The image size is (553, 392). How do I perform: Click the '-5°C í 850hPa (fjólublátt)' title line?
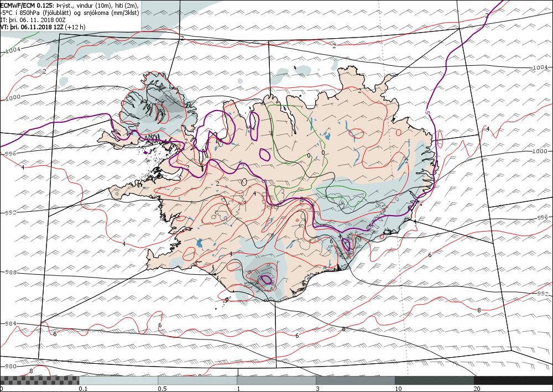click(70, 13)
